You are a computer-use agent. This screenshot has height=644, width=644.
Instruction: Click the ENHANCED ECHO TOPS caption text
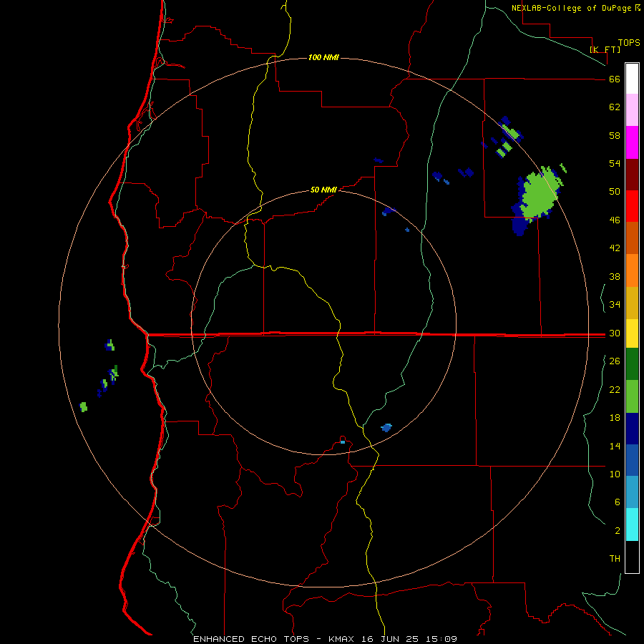pyautogui.click(x=251, y=639)
